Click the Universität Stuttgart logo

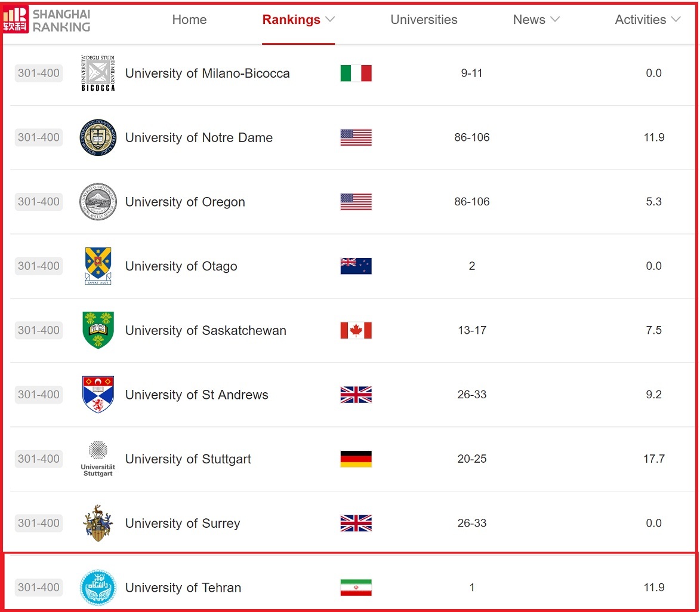(98, 459)
